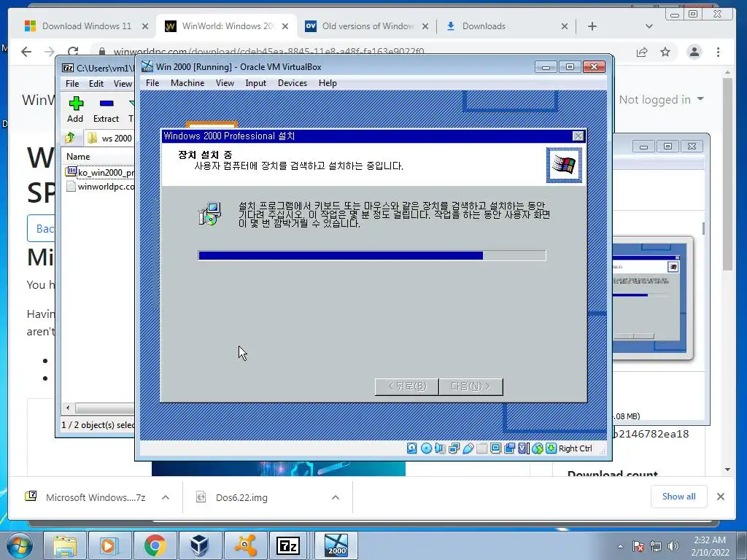Click the Name column header in 7-Zip
This screenshot has width=747, height=560.
point(78,157)
